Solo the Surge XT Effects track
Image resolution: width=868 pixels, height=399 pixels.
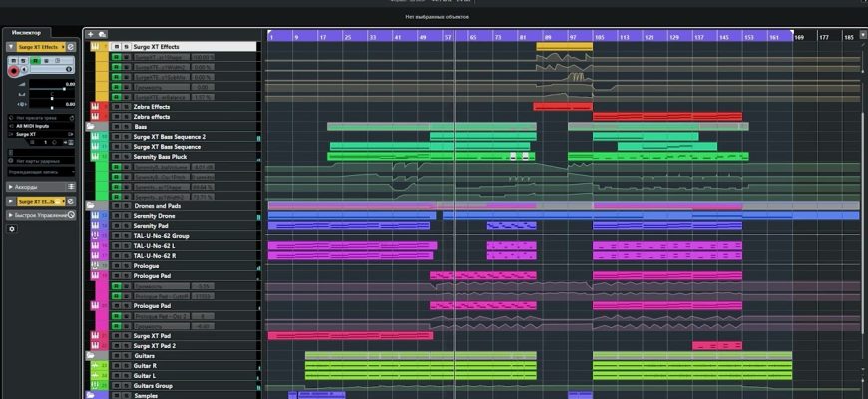click(x=125, y=47)
